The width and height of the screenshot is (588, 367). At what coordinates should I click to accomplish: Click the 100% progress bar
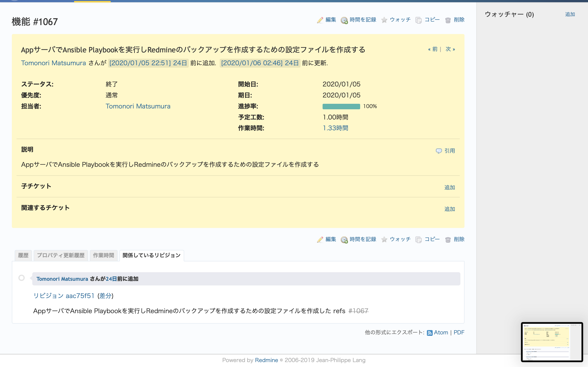click(x=341, y=106)
